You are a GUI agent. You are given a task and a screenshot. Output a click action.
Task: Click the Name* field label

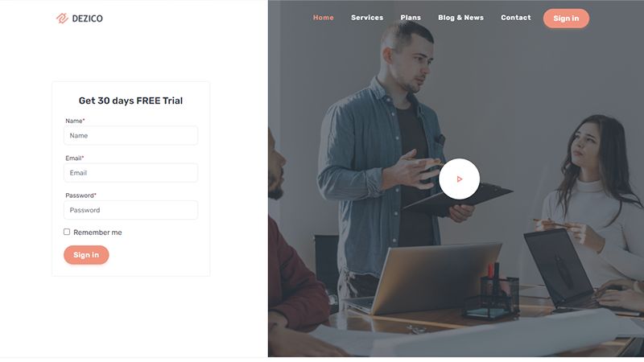coord(75,121)
